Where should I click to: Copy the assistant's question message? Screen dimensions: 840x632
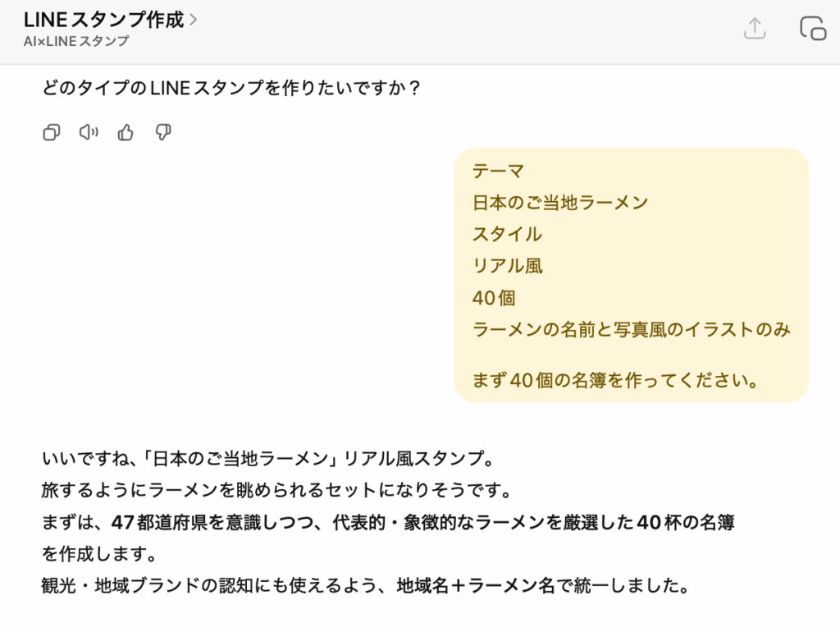point(52,132)
